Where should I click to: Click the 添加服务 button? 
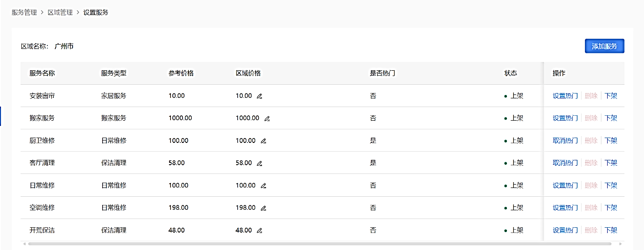[x=604, y=46]
